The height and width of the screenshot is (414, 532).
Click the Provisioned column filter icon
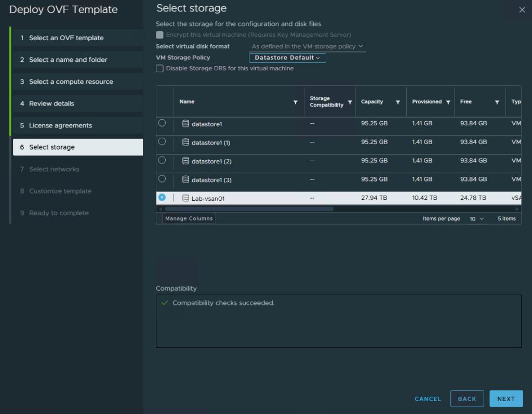tap(448, 102)
